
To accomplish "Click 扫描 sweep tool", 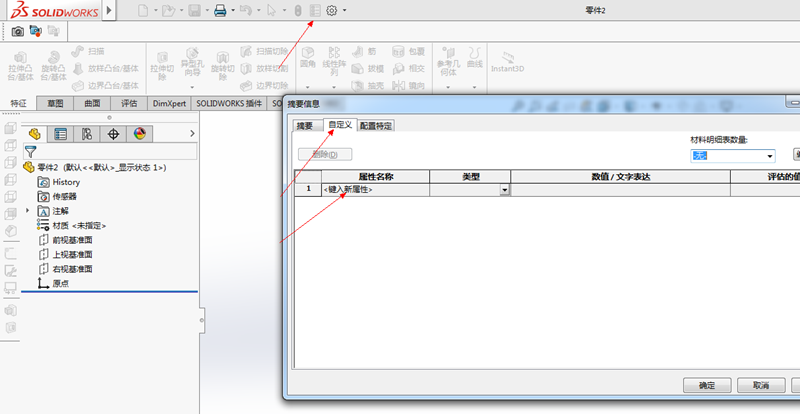I will pyautogui.click(x=88, y=51).
